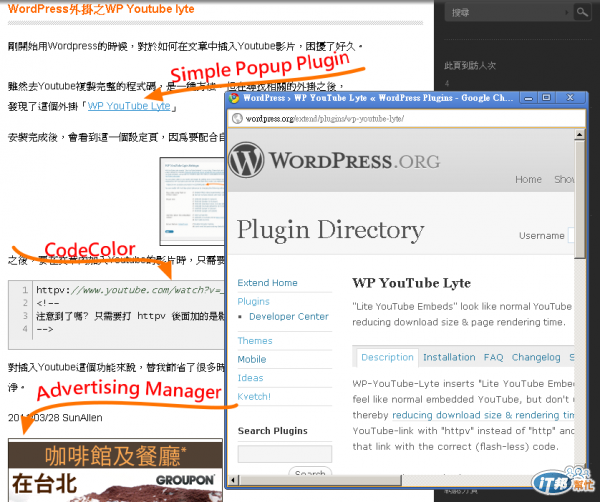Open the WP YouTube Lyte link in blog post
600x502 pixels.
[129, 106]
